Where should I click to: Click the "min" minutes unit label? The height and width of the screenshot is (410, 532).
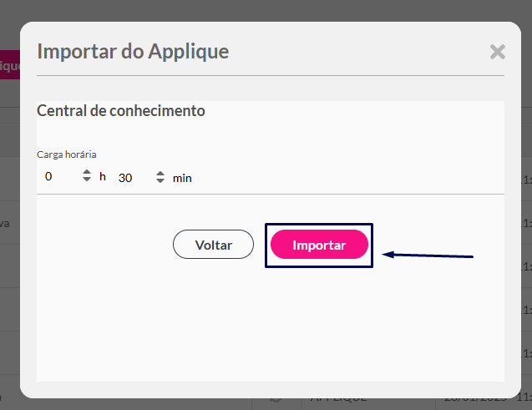(x=182, y=179)
